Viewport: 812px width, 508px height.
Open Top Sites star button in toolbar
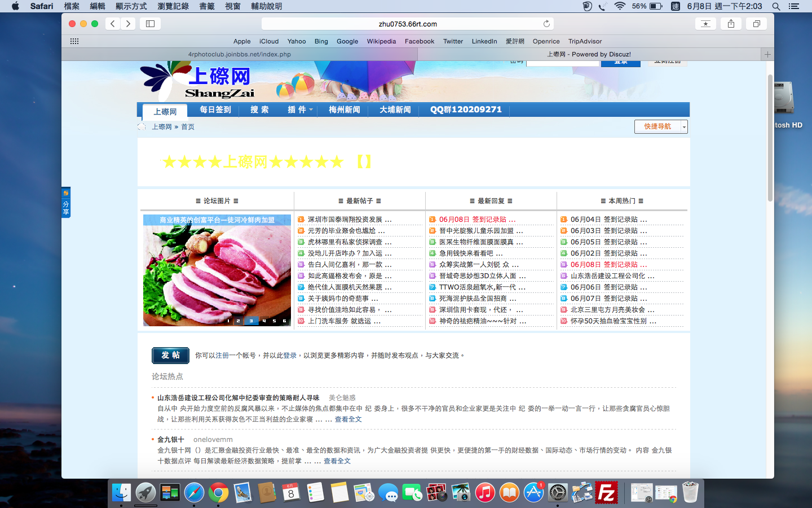coord(705,24)
